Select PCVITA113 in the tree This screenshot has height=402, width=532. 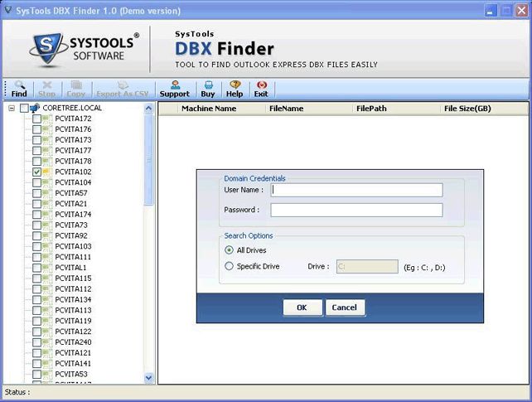point(73,310)
